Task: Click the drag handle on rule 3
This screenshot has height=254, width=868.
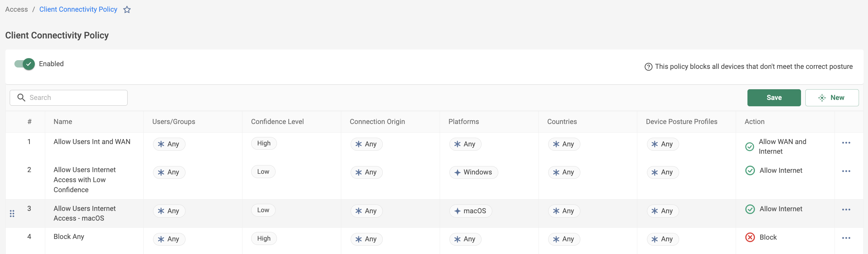Action: (12, 213)
